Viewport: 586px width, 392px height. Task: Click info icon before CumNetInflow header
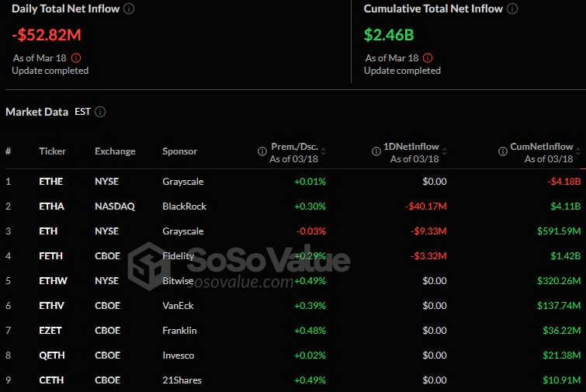pyautogui.click(x=503, y=151)
